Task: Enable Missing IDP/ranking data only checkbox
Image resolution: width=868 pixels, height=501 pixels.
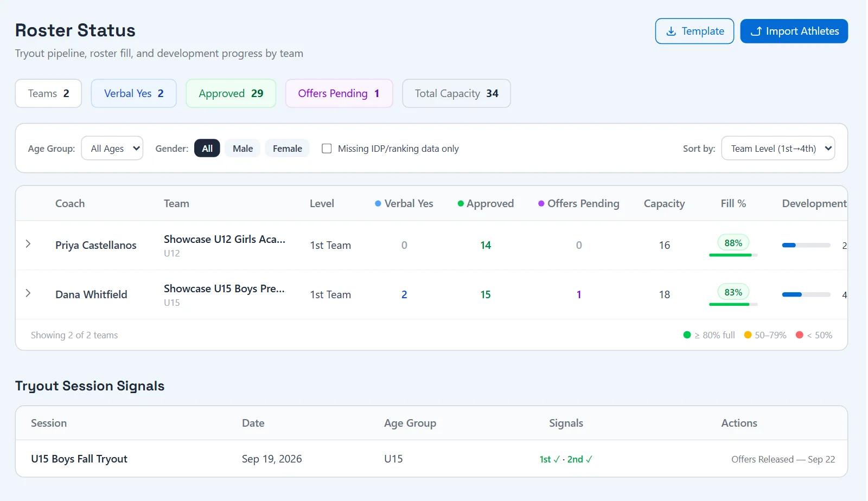Action: [327, 149]
